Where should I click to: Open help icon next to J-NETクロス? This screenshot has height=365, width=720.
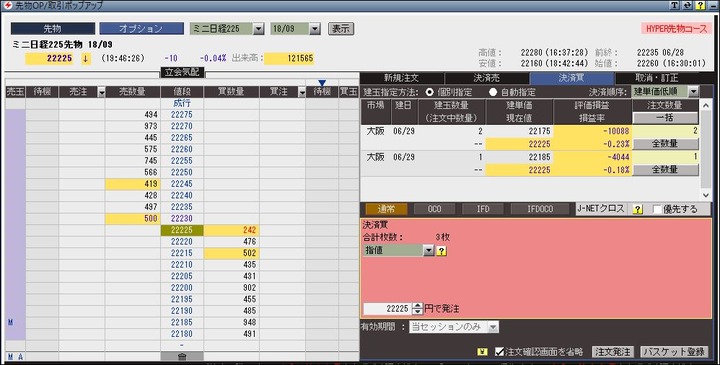637,209
